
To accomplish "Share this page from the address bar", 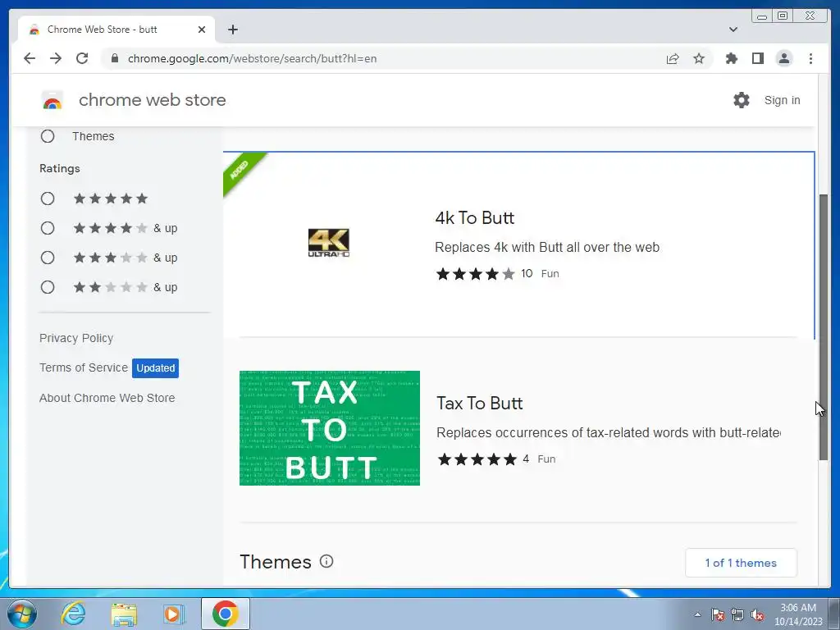I will (673, 58).
